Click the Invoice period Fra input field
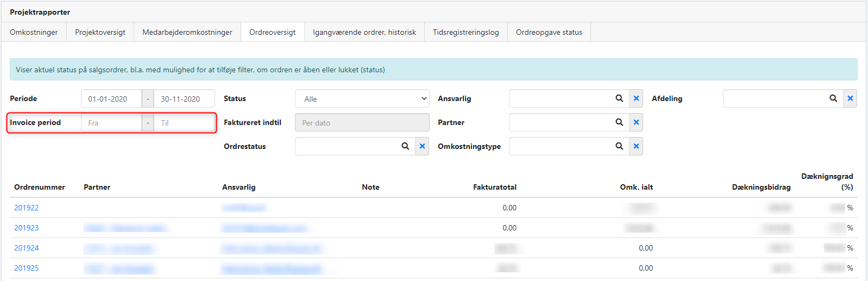868x281 pixels. [x=111, y=123]
